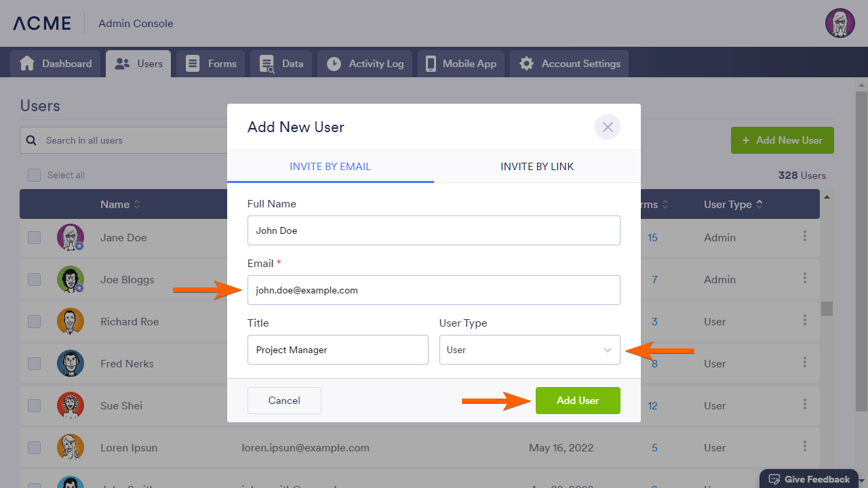This screenshot has width=868, height=488.
Task: Open the profile avatar menu
Action: pos(840,23)
